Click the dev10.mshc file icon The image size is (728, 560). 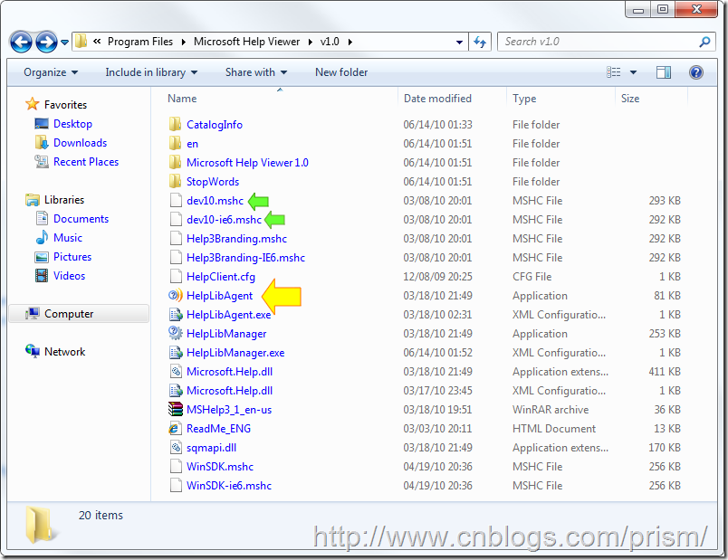[176, 200]
